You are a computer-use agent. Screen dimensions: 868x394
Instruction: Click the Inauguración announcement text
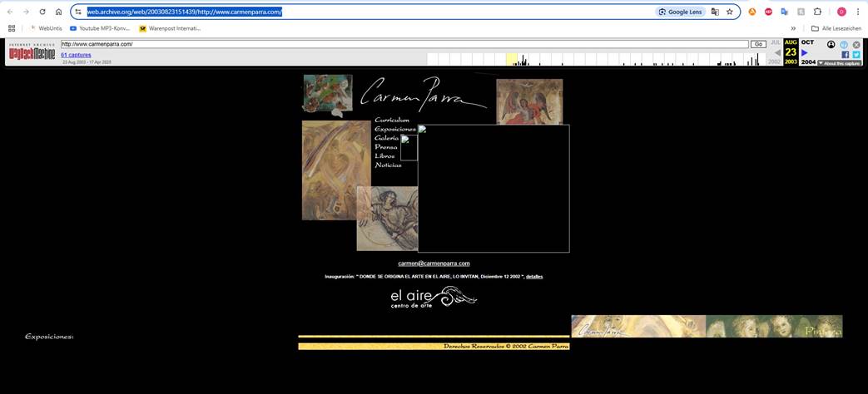[424, 276]
